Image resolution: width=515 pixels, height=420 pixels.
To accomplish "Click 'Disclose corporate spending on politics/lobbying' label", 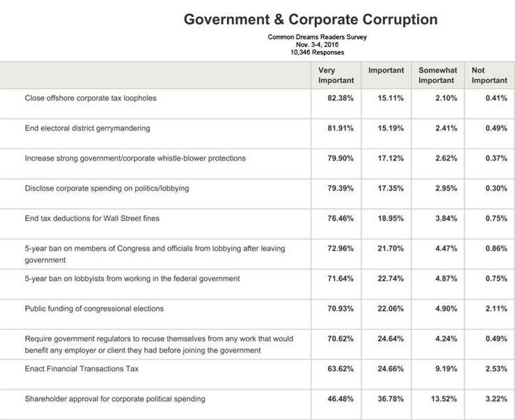I will (107, 188).
